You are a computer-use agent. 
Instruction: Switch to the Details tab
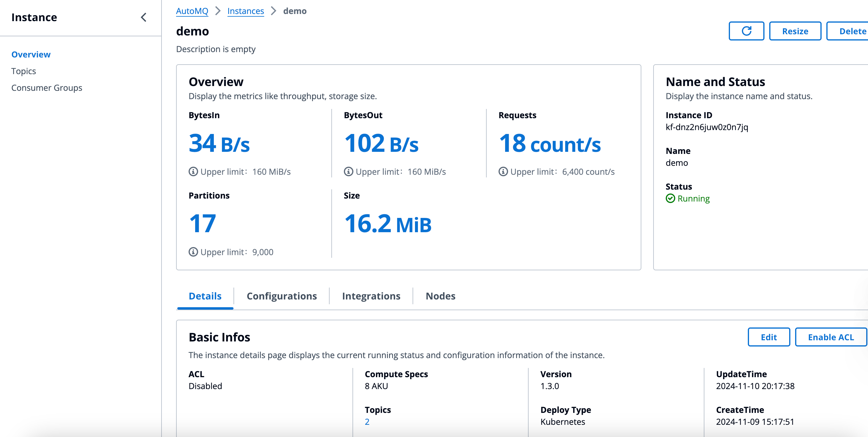coord(205,296)
